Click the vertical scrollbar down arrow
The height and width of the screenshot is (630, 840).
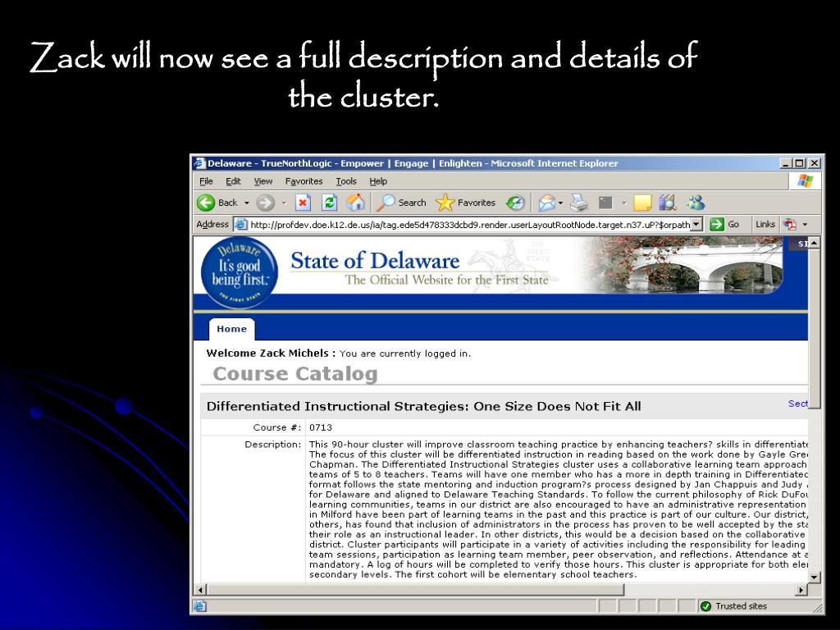[815, 577]
